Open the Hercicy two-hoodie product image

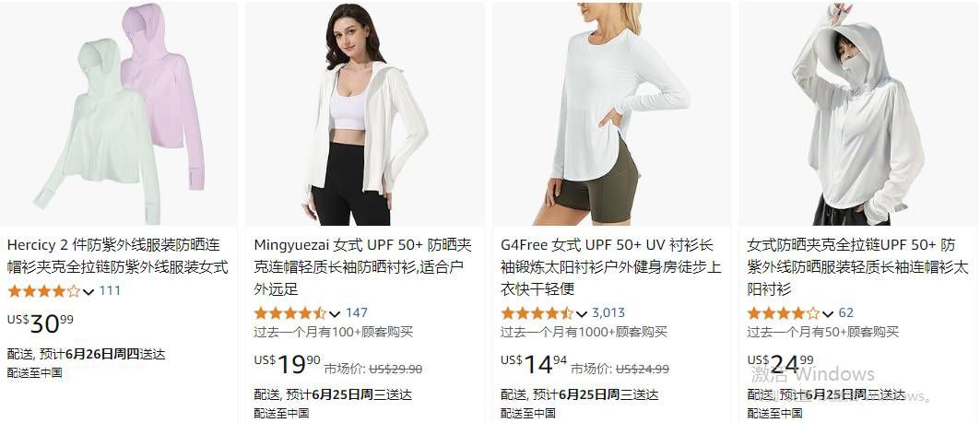coord(119,113)
